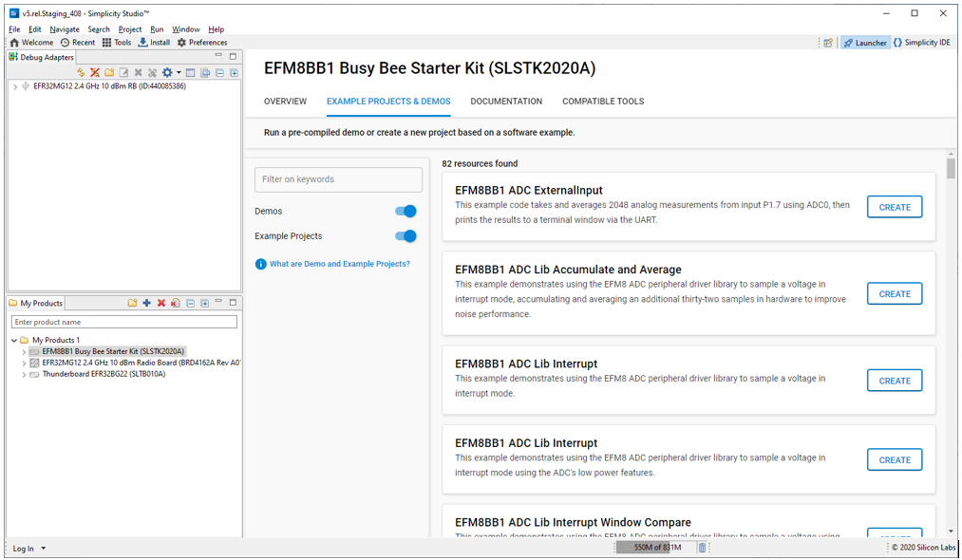This screenshot has width=962, height=560.
Task: Open the Tools grid button
Action: (x=117, y=43)
